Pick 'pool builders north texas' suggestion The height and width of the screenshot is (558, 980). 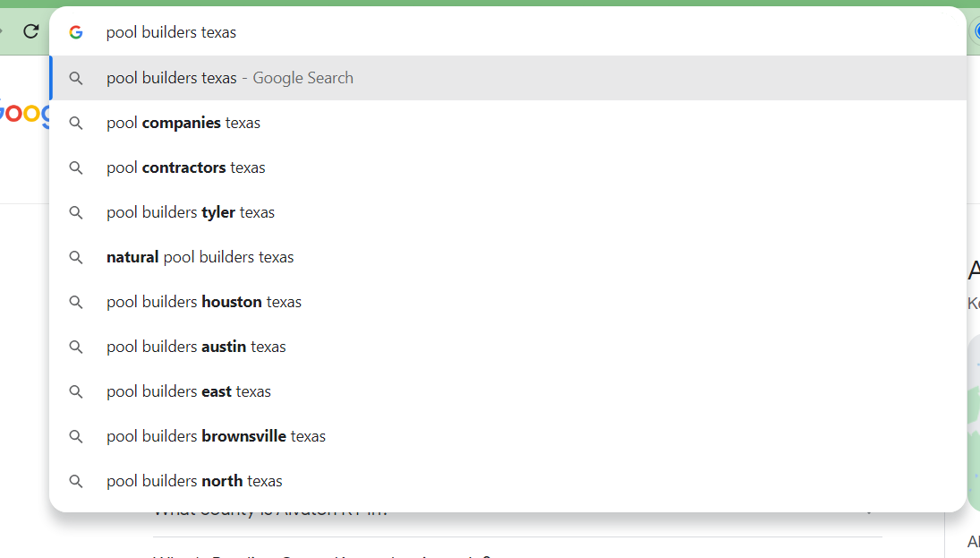tap(508, 481)
